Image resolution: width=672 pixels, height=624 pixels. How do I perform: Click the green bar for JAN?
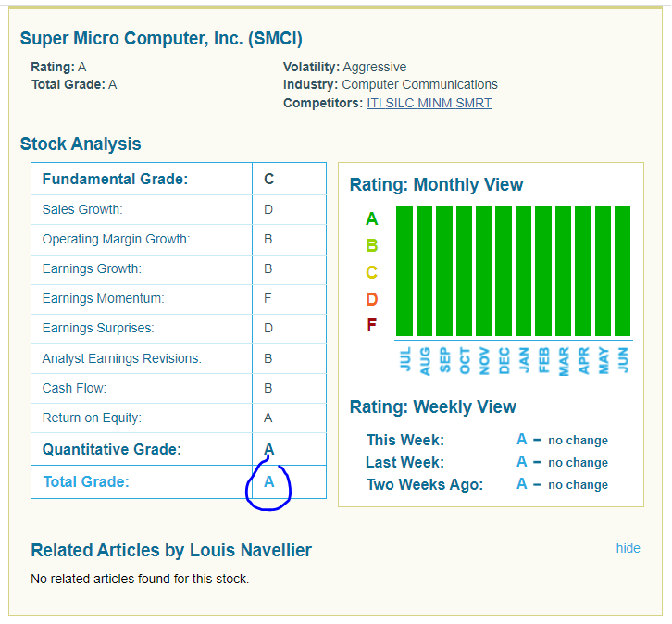pos(523,271)
